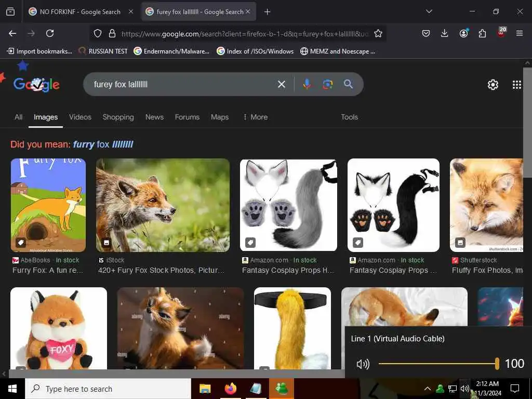Open the Firefox account icon
This screenshot has width=532, height=399.
(x=463, y=33)
